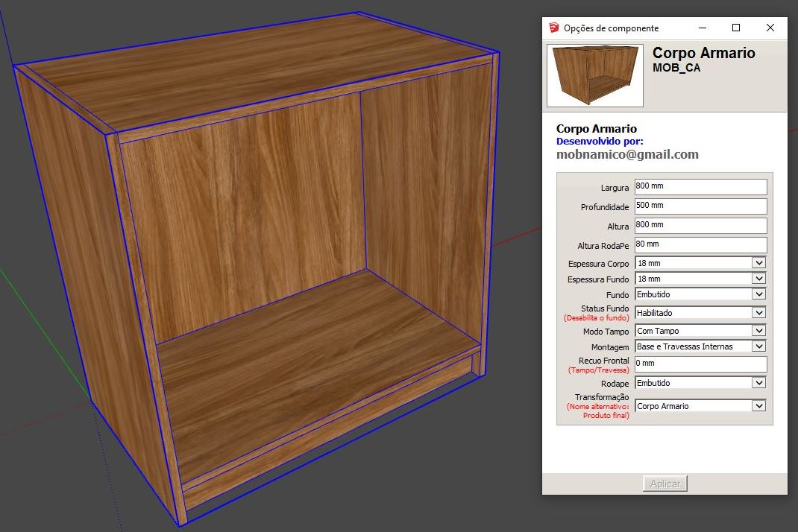Close the Opções de componente dialog
Viewport: 798px width, 532px height.
click(x=770, y=28)
